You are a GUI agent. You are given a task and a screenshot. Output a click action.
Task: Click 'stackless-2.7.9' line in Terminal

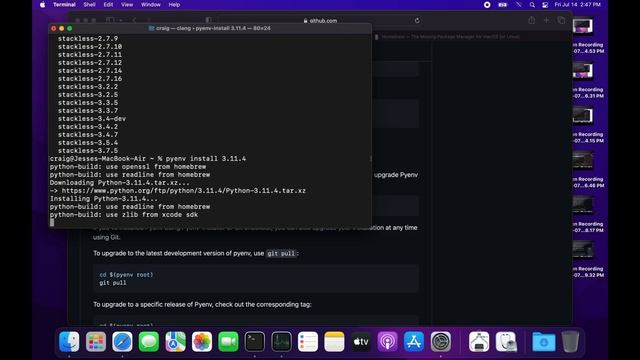88,39
